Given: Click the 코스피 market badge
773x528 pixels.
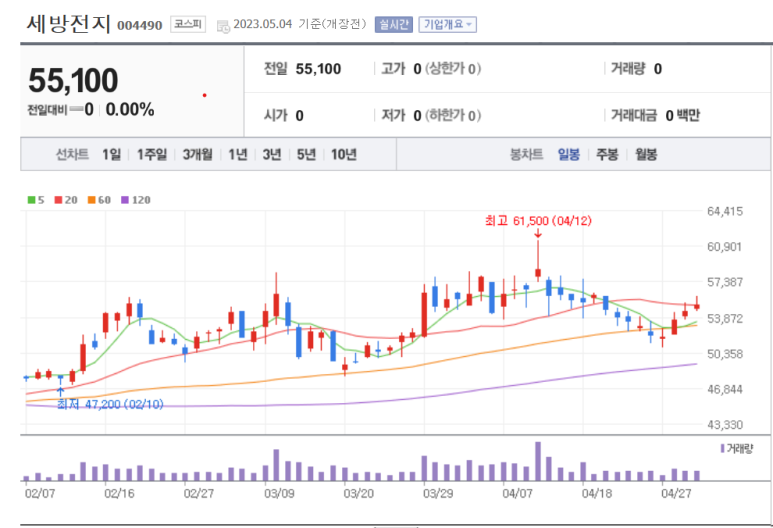Looking at the screenshot, I should pos(188,24).
